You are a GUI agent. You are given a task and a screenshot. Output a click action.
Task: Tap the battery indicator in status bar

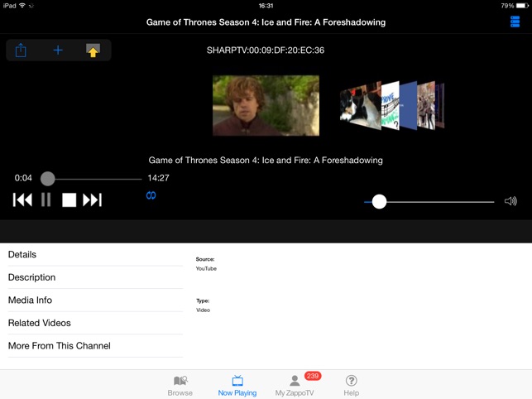523,6
